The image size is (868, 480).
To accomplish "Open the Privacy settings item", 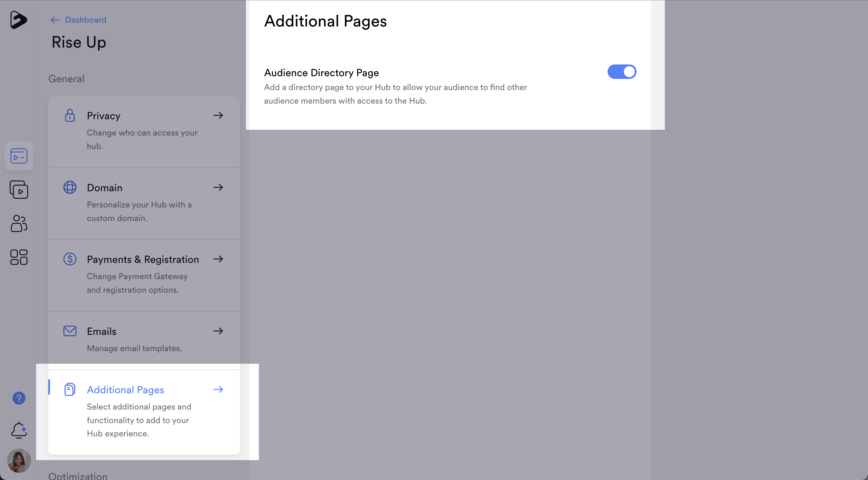I will 104,116.
